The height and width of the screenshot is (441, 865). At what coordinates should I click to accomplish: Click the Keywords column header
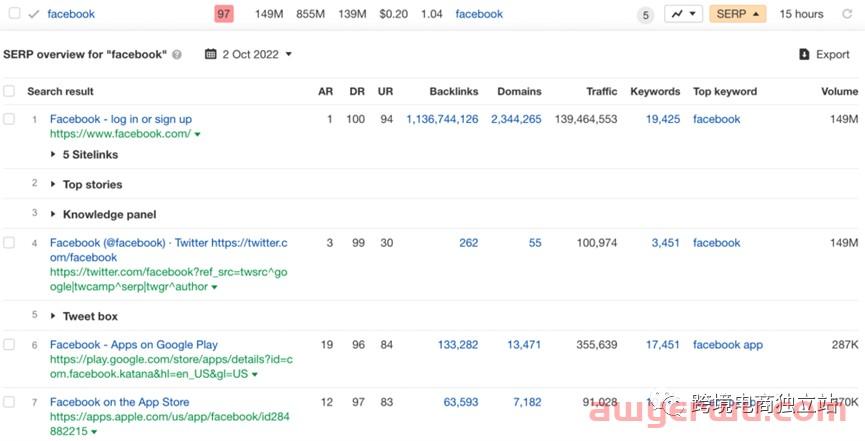[x=655, y=92]
